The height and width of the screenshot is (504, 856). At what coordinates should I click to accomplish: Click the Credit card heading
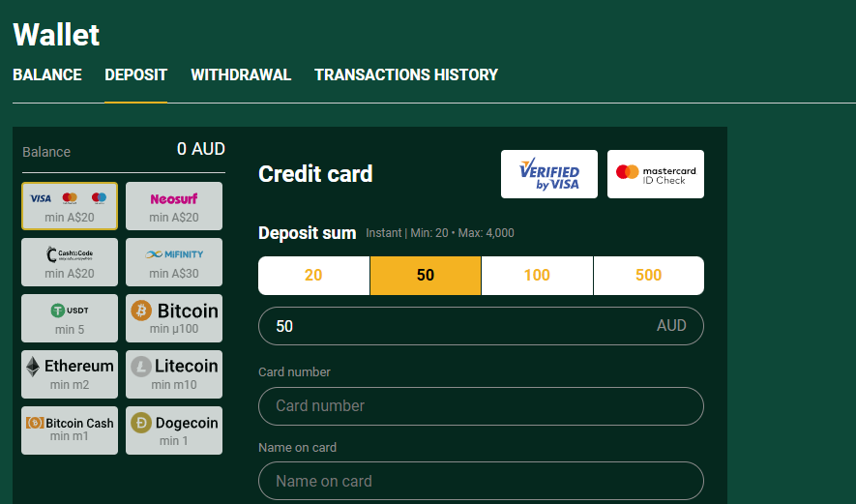(x=315, y=174)
